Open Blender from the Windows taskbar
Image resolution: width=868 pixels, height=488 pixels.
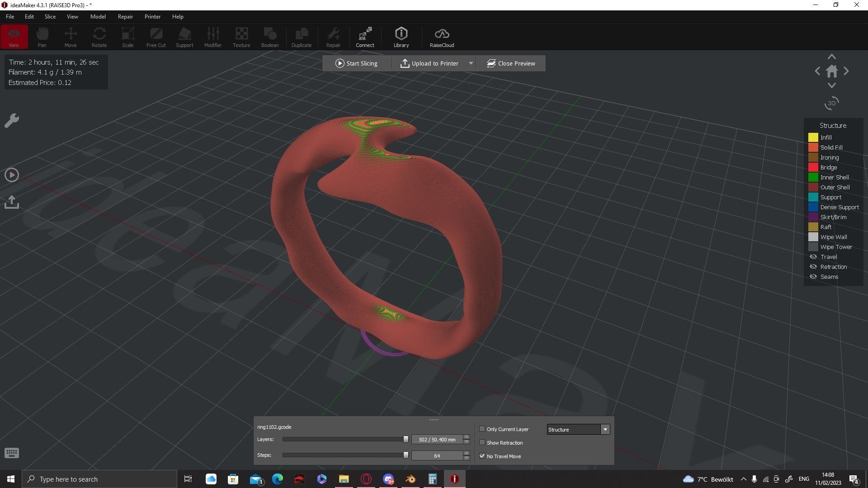pos(410,479)
